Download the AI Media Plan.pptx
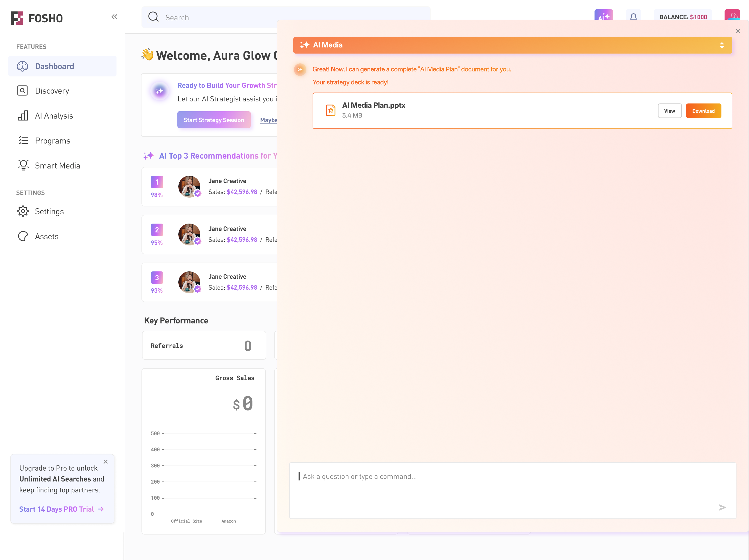This screenshot has height=560, width=749. (x=703, y=111)
